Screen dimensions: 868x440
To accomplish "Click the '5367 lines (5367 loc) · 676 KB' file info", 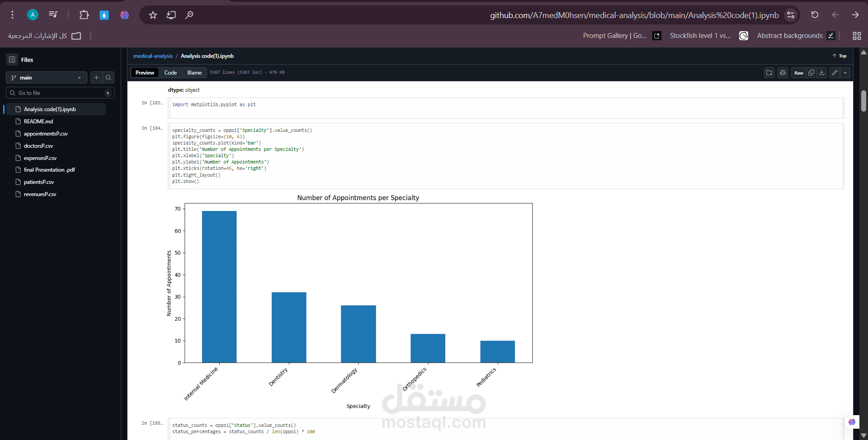I will click(x=247, y=72).
